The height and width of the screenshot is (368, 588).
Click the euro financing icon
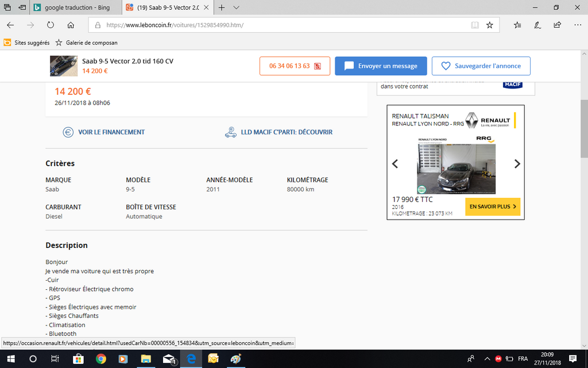click(x=68, y=132)
